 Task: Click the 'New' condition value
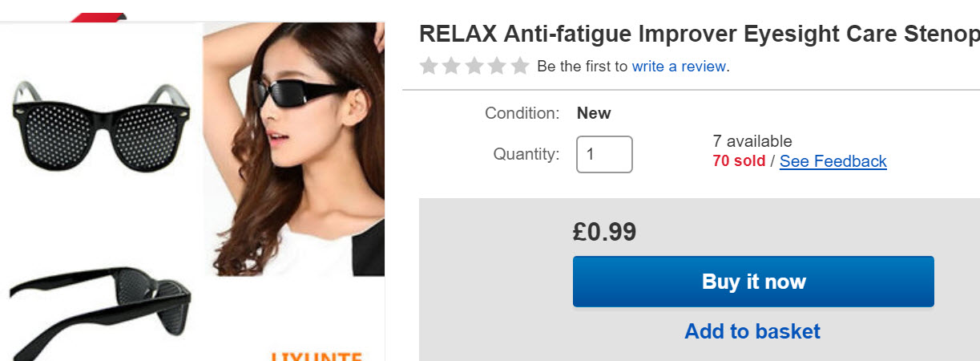594,113
